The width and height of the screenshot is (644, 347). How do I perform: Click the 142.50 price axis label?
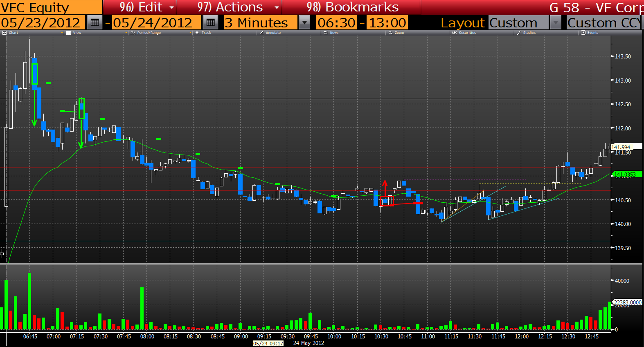click(x=623, y=104)
